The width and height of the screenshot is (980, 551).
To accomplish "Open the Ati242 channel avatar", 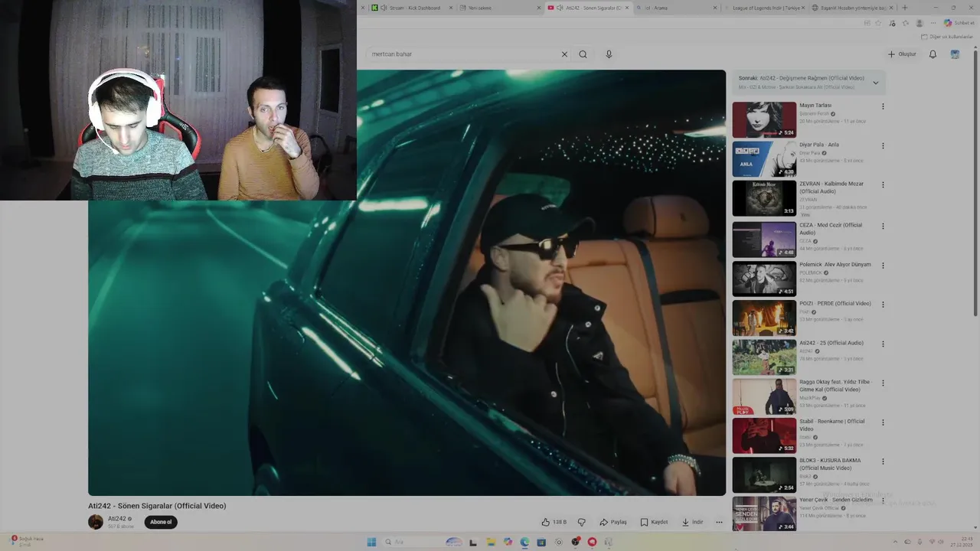I will point(96,522).
